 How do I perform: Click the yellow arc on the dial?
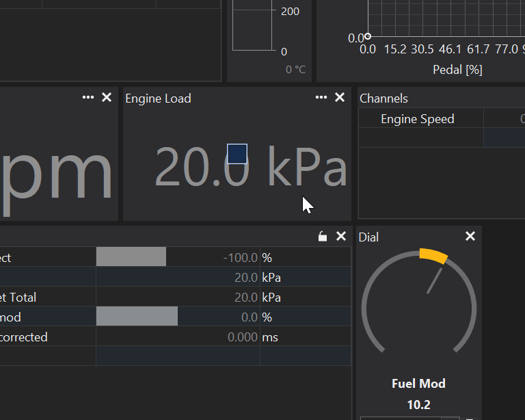click(433, 255)
